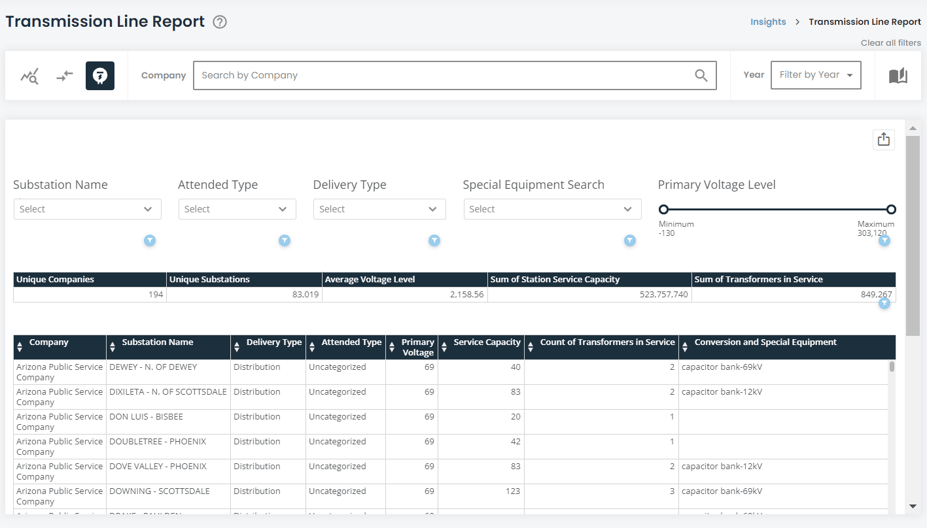Select the DOVE VALLEY - PHOENIX row
This screenshot has width=927, height=528.
[450, 471]
